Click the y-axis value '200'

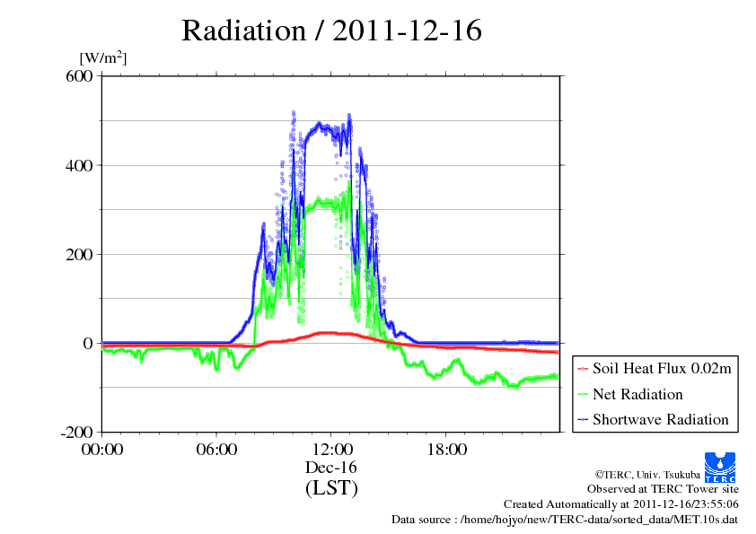(79, 255)
